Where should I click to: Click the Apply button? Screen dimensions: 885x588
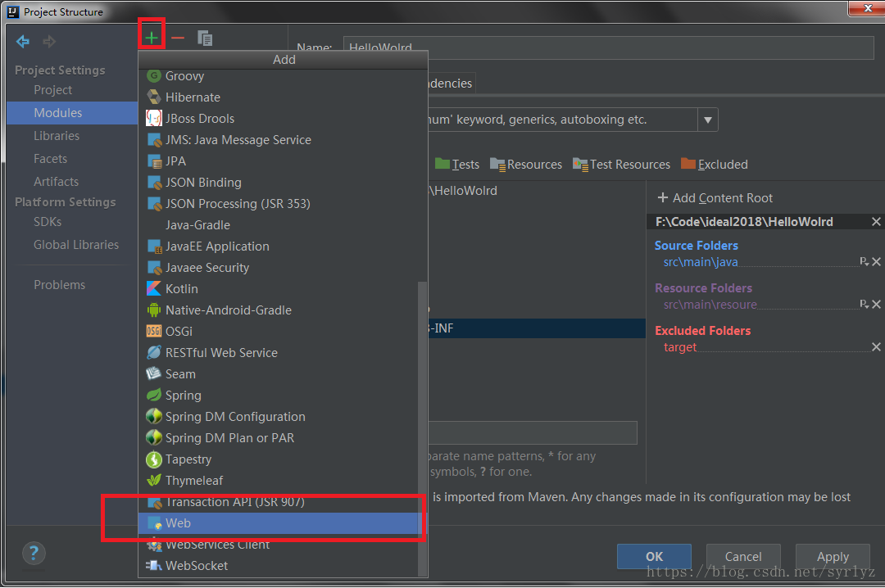pos(833,556)
